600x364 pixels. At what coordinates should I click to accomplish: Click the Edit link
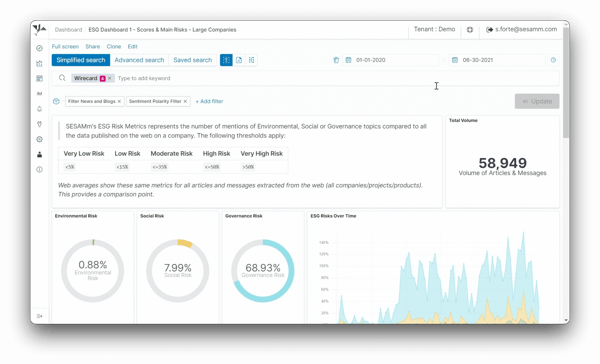[132, 47]
